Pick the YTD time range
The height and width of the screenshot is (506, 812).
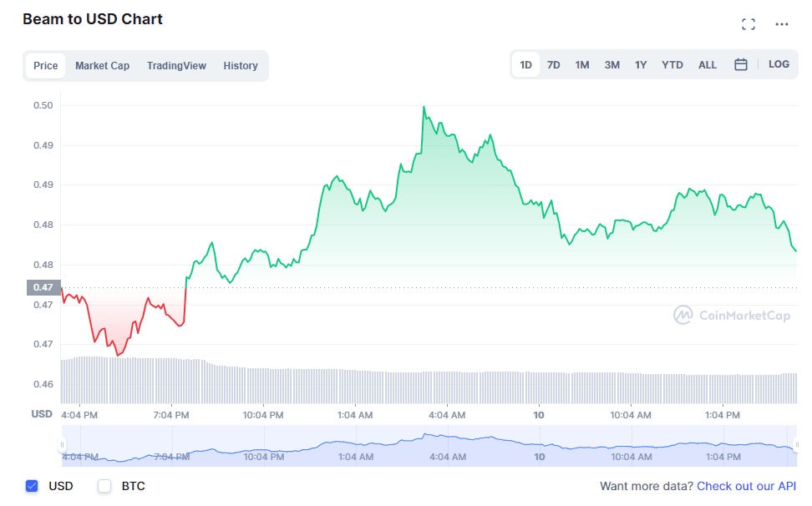point(672,65)
